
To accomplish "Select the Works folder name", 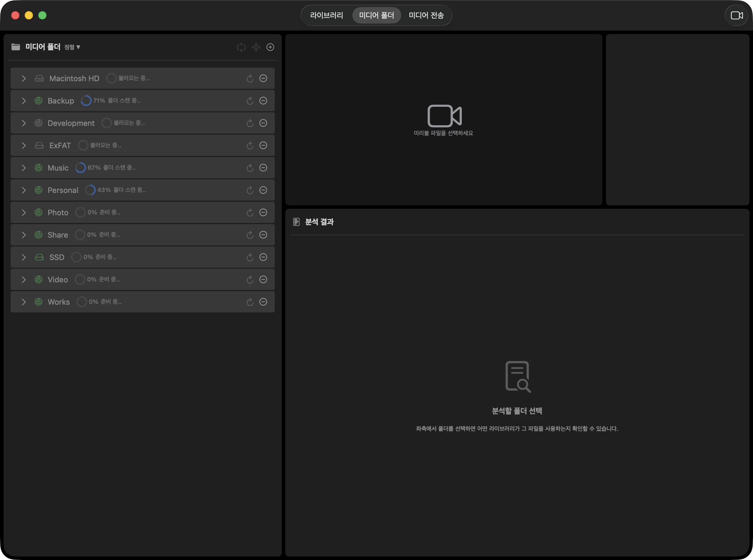I will click(59, 302).
